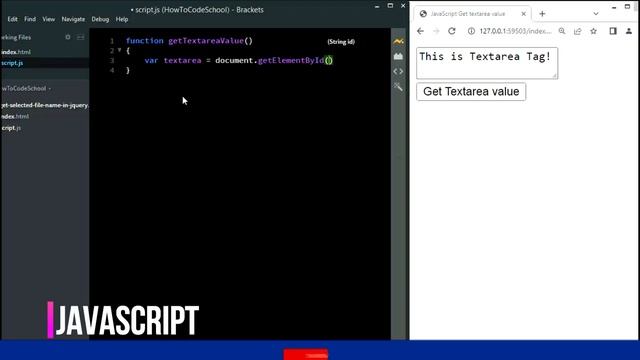Viewport: 640px width, 360px height.
Task: Go back in Chrome browser
Action: coord(420,31)
